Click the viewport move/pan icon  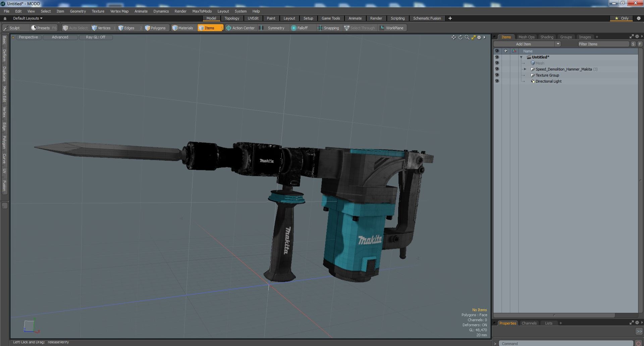coord(453,37)
